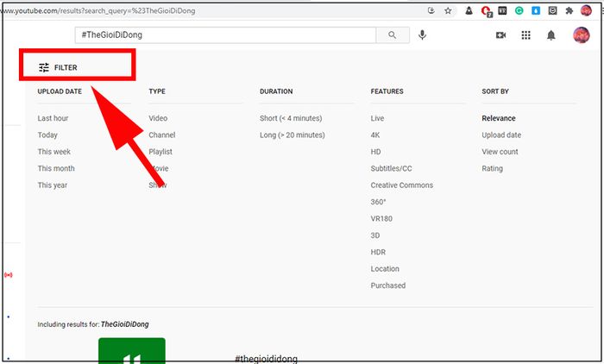
Task: Enable the 360° feature filter
Action: coord(378,202)
